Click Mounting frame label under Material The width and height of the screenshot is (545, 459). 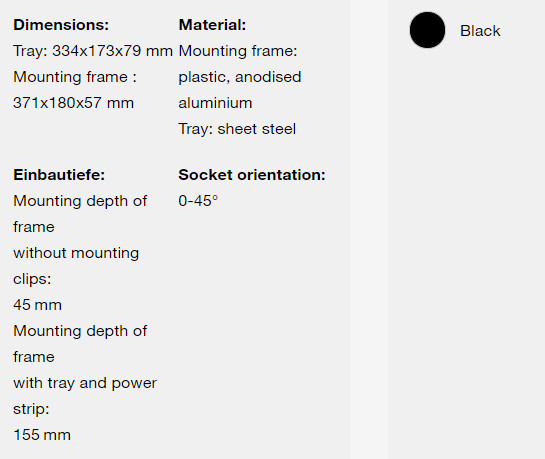click(238, 51)
